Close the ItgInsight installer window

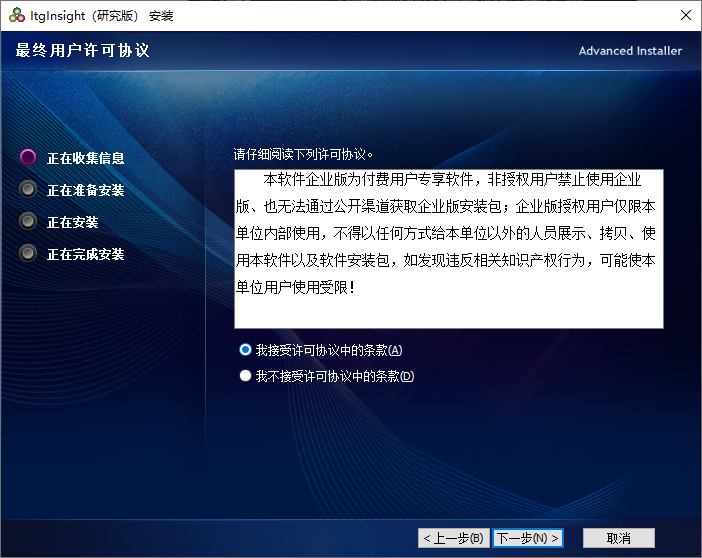(685, 15)
